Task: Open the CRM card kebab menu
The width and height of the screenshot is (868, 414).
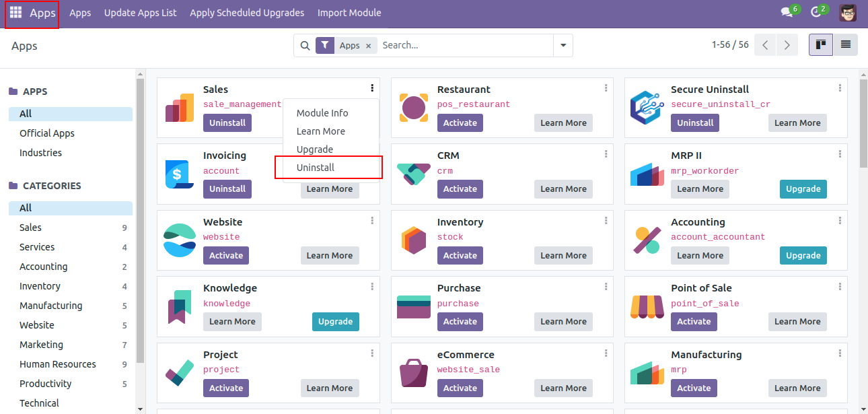Action: 606,154
